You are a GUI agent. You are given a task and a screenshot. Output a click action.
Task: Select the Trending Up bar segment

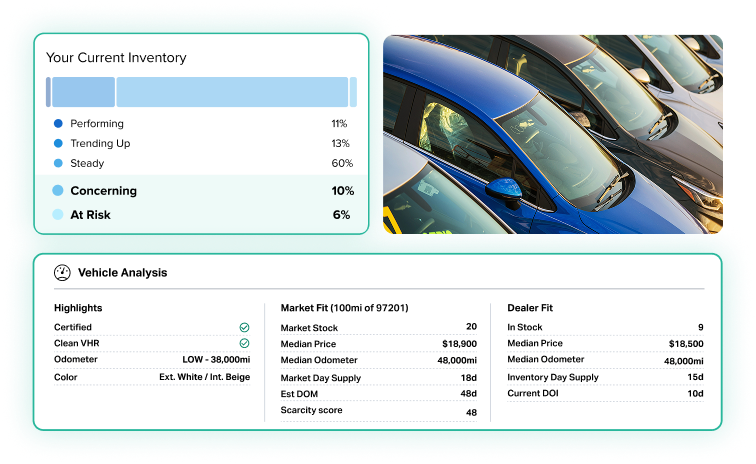pyautogui.click(x=83, y=92)
